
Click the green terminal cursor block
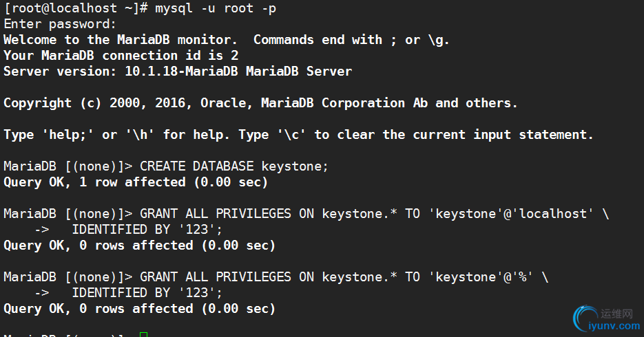point(143,334)
